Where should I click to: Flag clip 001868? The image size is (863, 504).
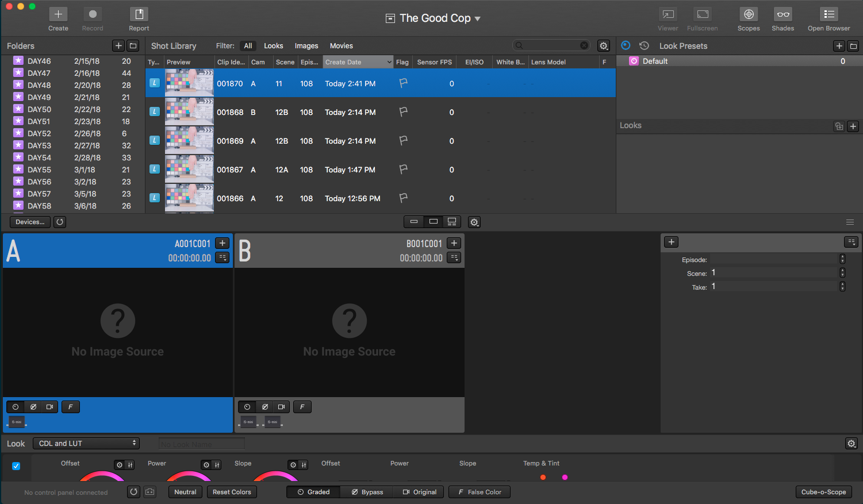404,112
